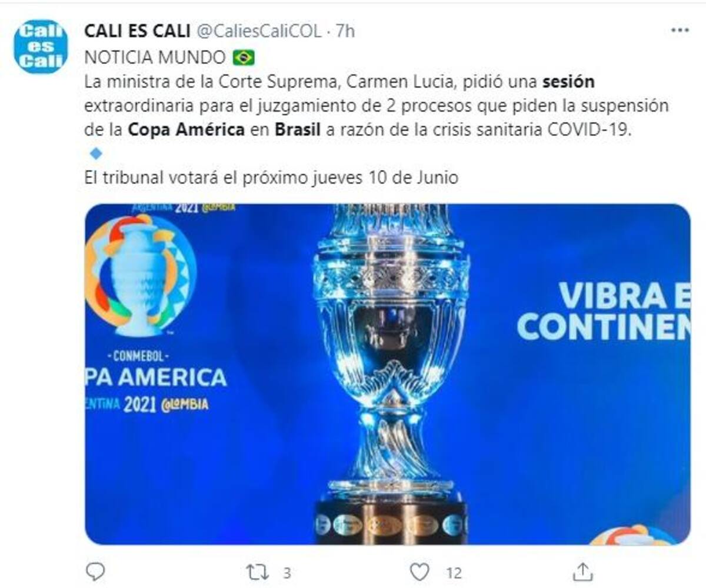Click the Brazil flag emoji
This screenshot has width=706, height=588.
pos(244,58)
